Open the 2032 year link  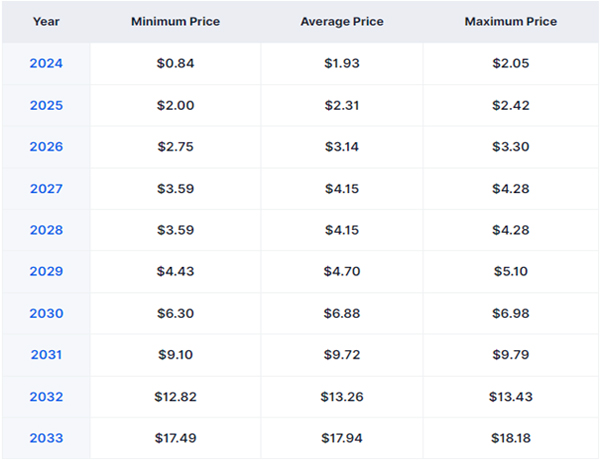coord(46,397)
